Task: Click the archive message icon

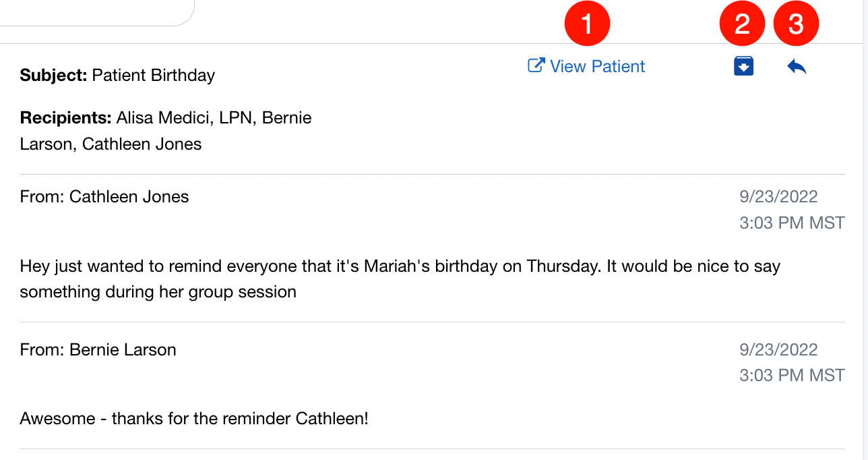Action: point(743,66)
